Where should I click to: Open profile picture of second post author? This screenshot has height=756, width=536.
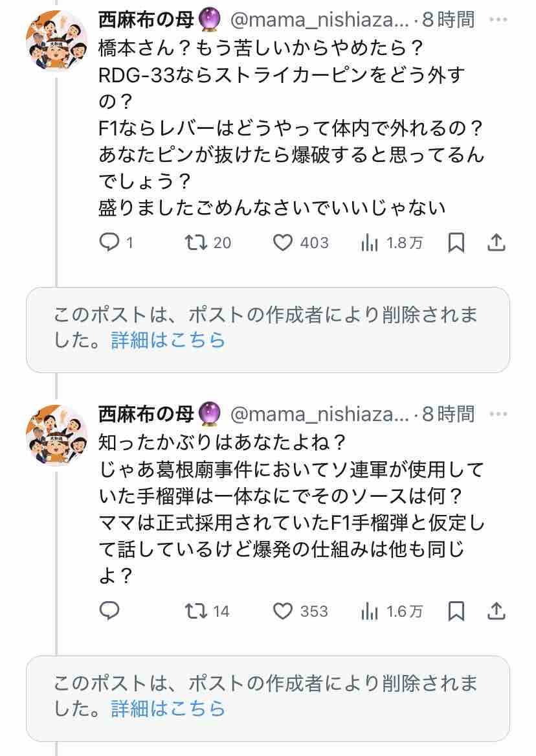56,435
